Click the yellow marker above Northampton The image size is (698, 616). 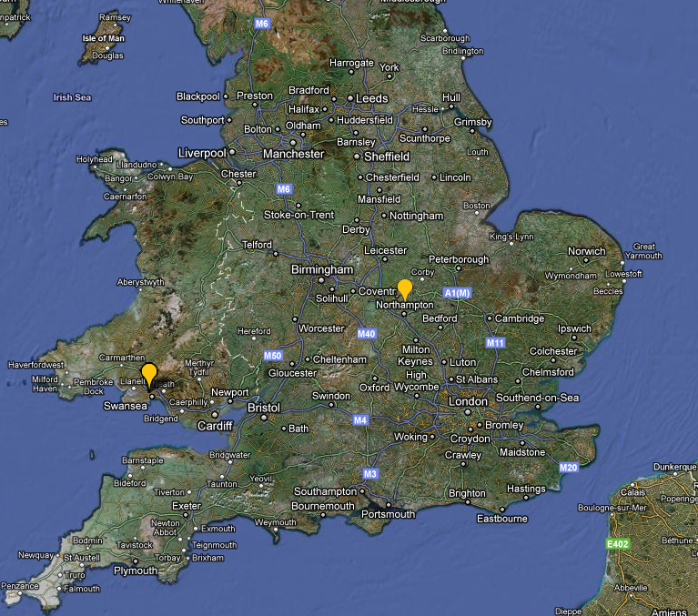point(405,289)
